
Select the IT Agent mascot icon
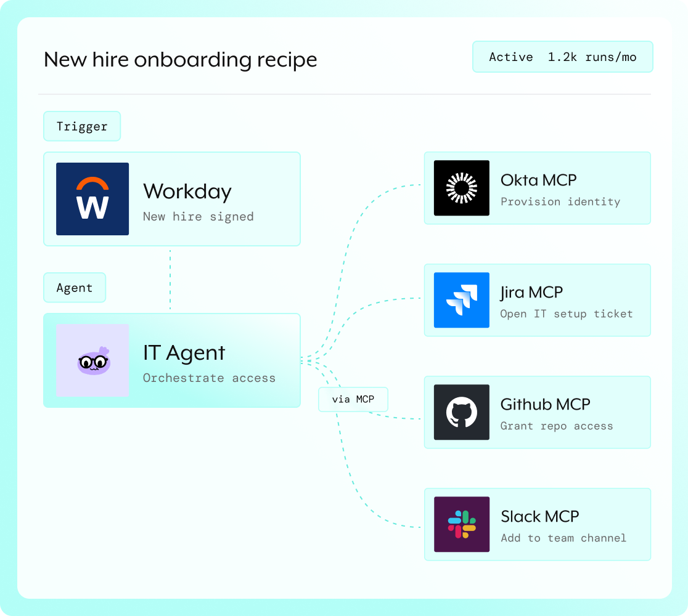coord(92,360)
